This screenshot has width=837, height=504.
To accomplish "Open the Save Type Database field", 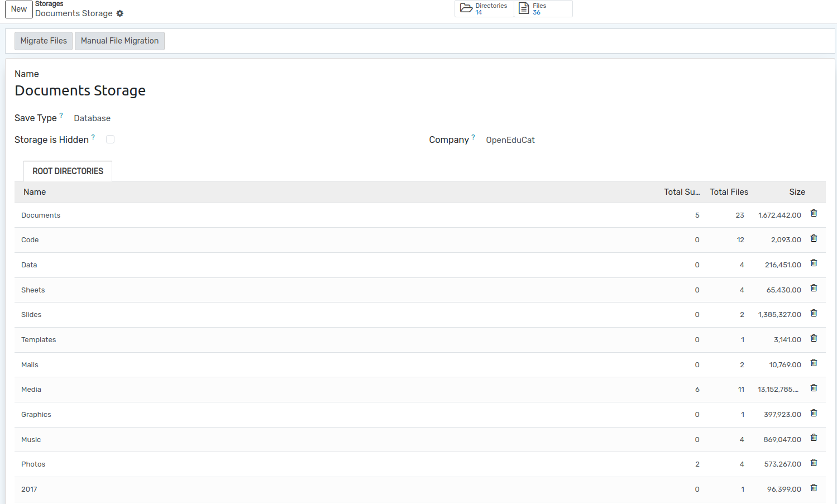I will click(92, 118).
